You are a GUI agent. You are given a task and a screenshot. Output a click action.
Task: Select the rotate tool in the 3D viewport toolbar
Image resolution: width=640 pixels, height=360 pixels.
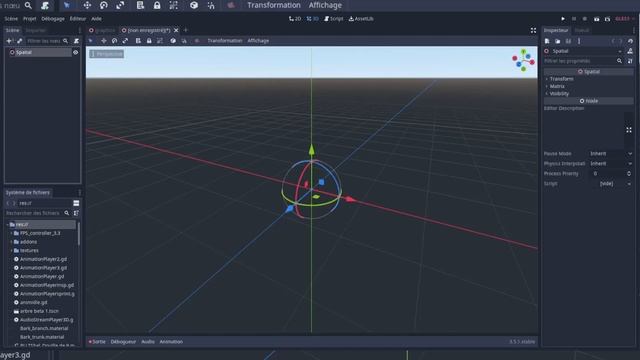pyautogui.click(x=115, y=41)
